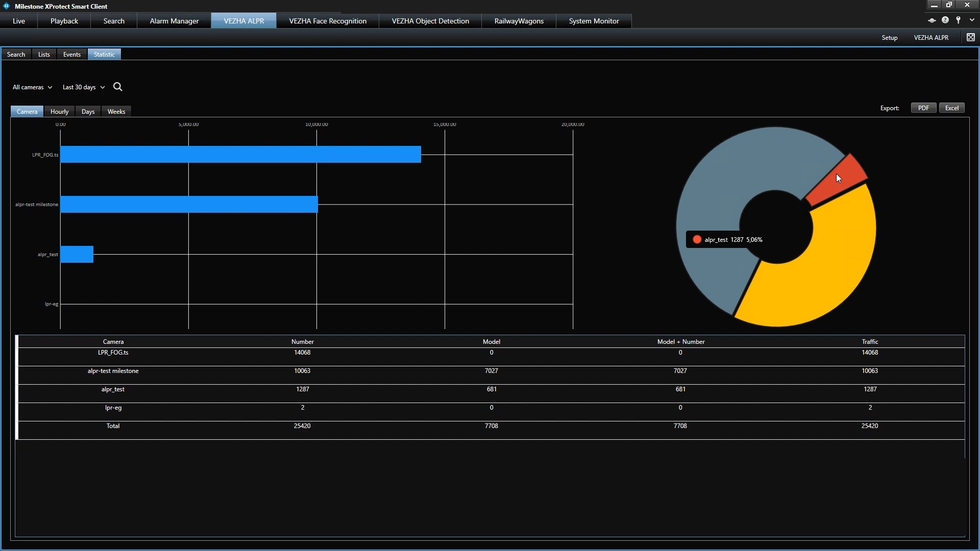Open the main Search tab

[114, 21]
